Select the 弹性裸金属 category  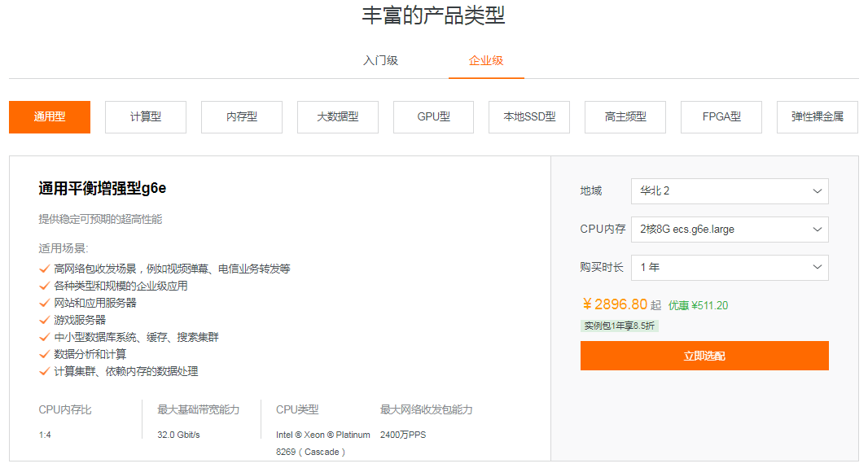(x=817, y=117)
